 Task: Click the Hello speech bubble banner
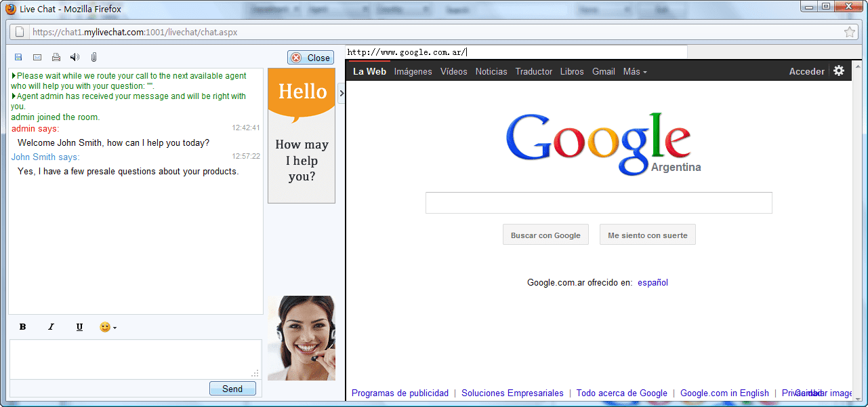(x=302, y=95)
